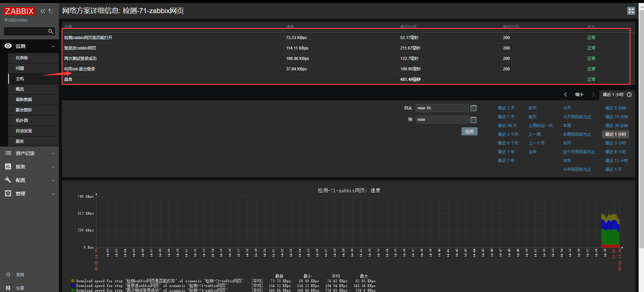
Task: Select 最近 5 分钟 time range
Action: 615,108
